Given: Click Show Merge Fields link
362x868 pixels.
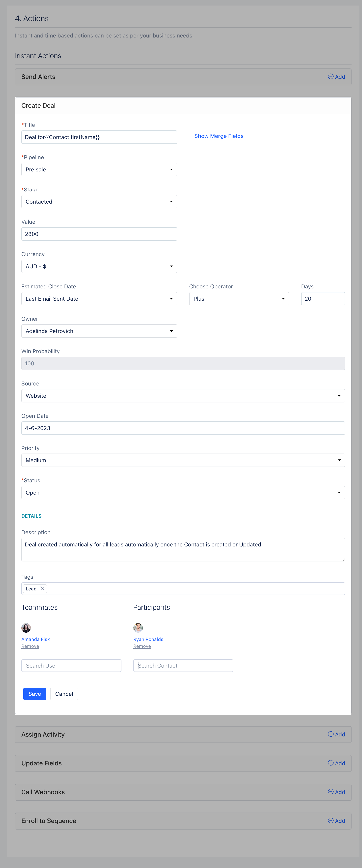Looking at the screenshot, I should [219, 136].
